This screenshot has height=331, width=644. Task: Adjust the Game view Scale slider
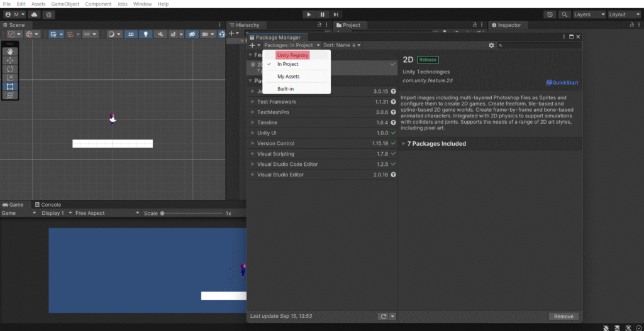coord(163,213)
